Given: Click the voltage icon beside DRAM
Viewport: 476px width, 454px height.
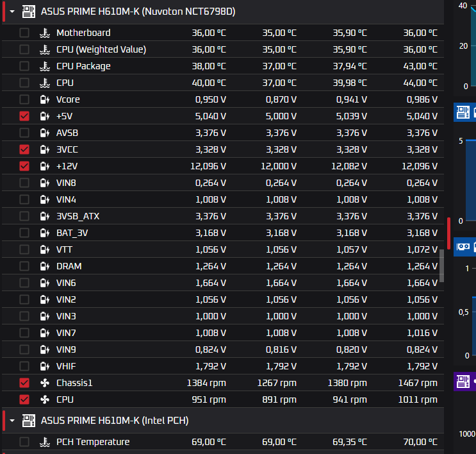Looking at the screenshot, I should tap(45, 266).
